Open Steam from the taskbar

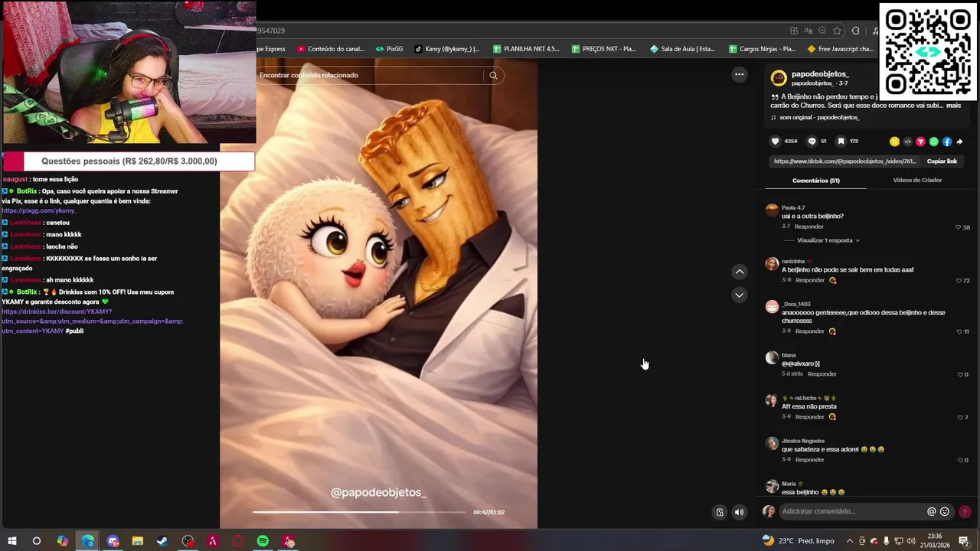tap(162, 541)
